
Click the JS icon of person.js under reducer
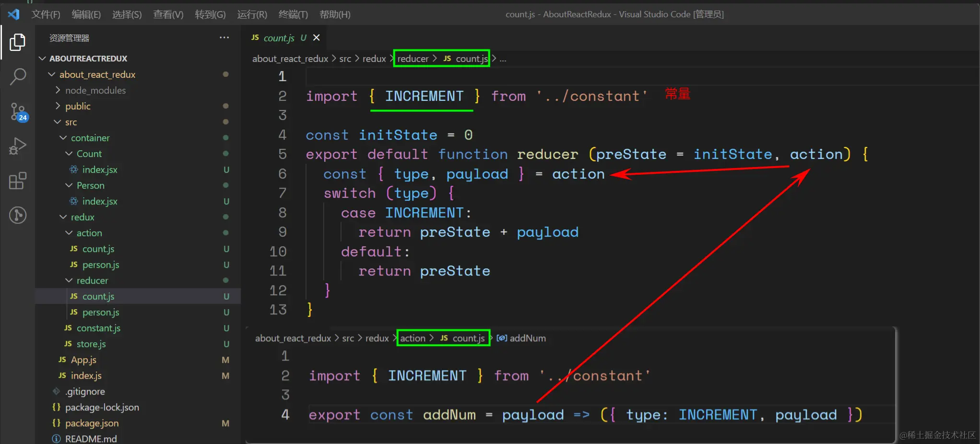point(74,312)
